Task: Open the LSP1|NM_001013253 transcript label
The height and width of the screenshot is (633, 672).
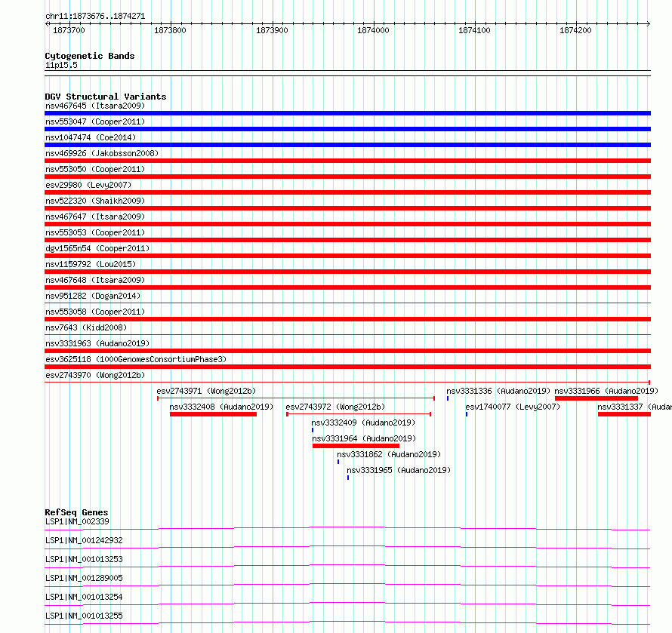Action: (84, 559)
